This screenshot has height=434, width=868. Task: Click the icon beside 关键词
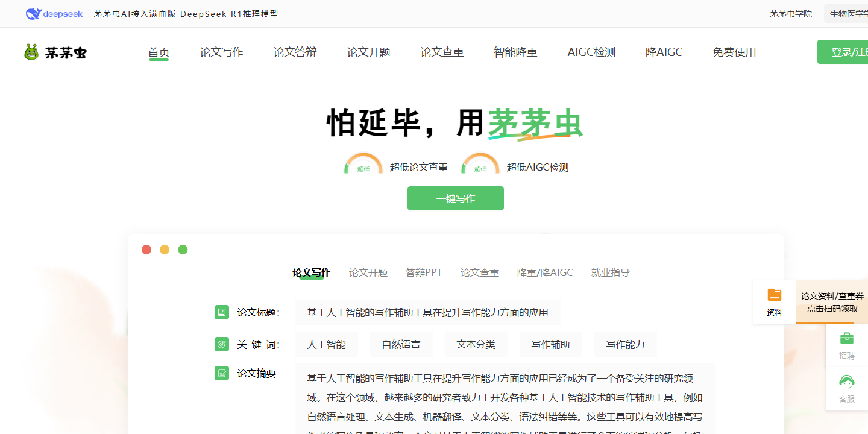pos(222,344)
